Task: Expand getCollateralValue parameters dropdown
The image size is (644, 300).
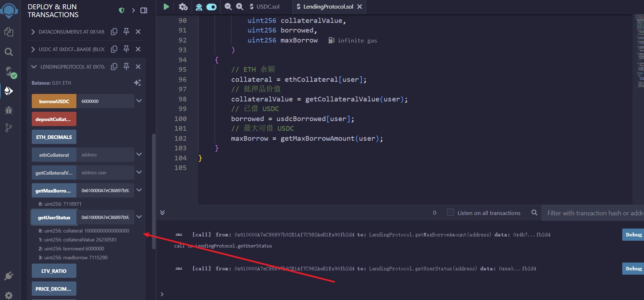Action: [x=139, y=172]
